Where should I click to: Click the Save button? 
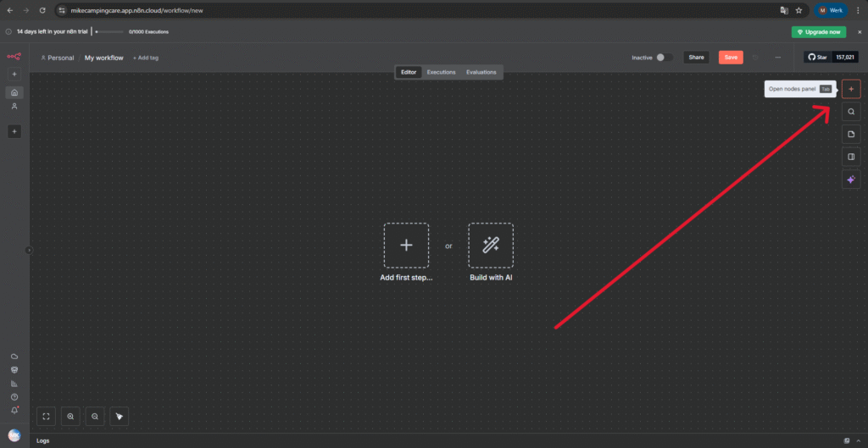tap(730, 58)
